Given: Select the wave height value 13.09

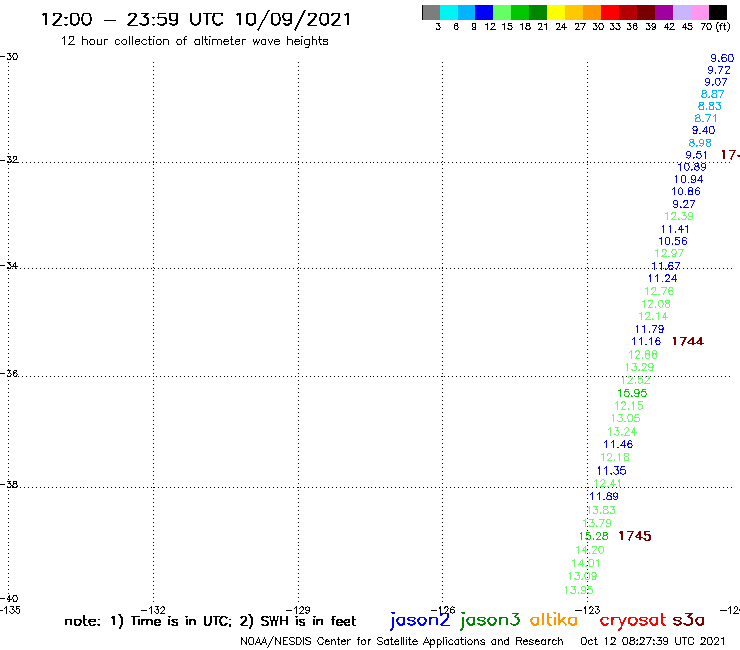Looking at the screenshot, I should point(582,576).
